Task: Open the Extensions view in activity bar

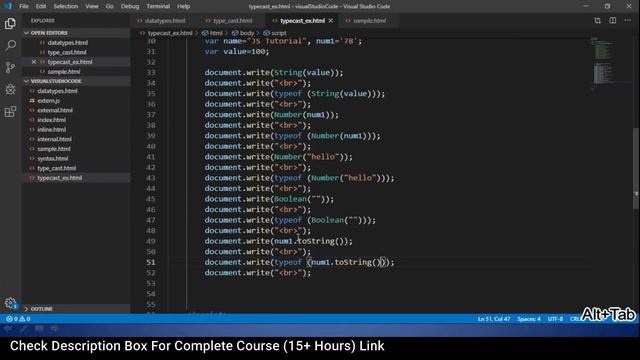Action: pyautogui.click(x=10, y=111)
